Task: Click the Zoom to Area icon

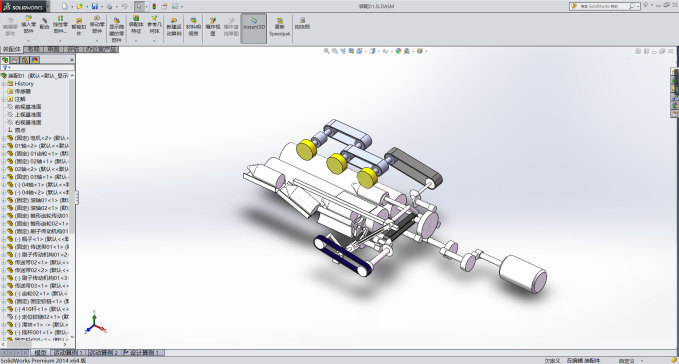Action: point(335,51)
